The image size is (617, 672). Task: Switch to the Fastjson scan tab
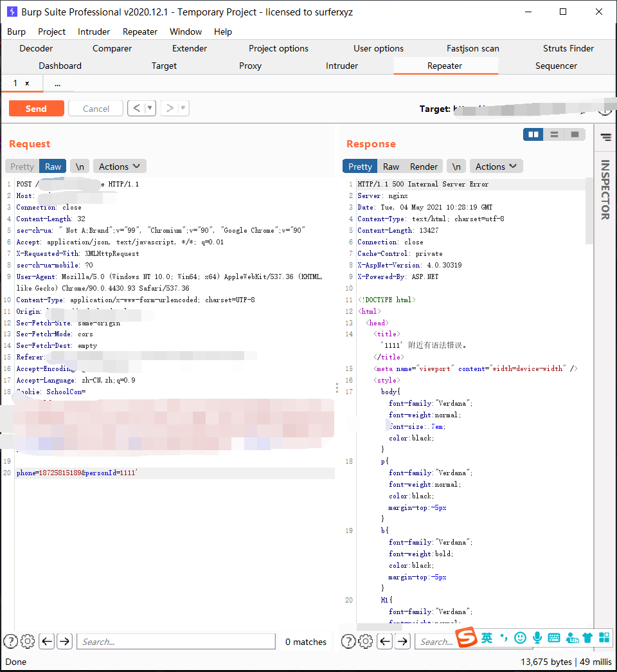(473, 48)
